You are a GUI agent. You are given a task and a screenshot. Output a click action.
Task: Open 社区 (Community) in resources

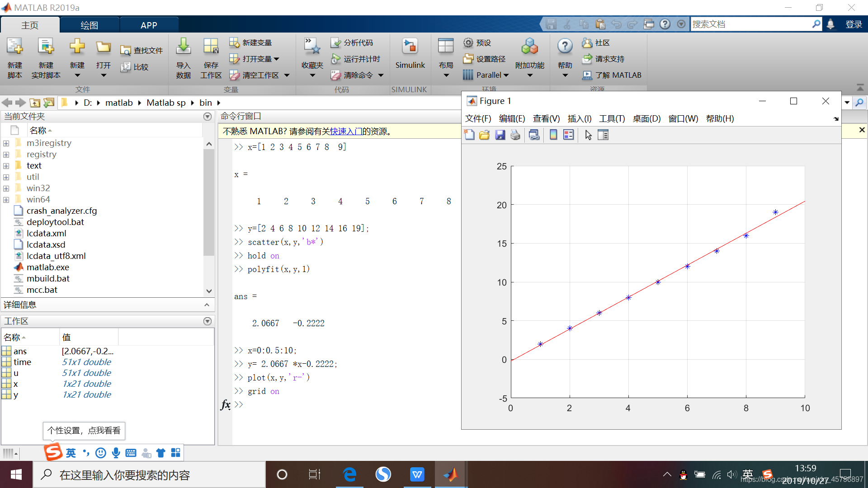click(596, 42)
